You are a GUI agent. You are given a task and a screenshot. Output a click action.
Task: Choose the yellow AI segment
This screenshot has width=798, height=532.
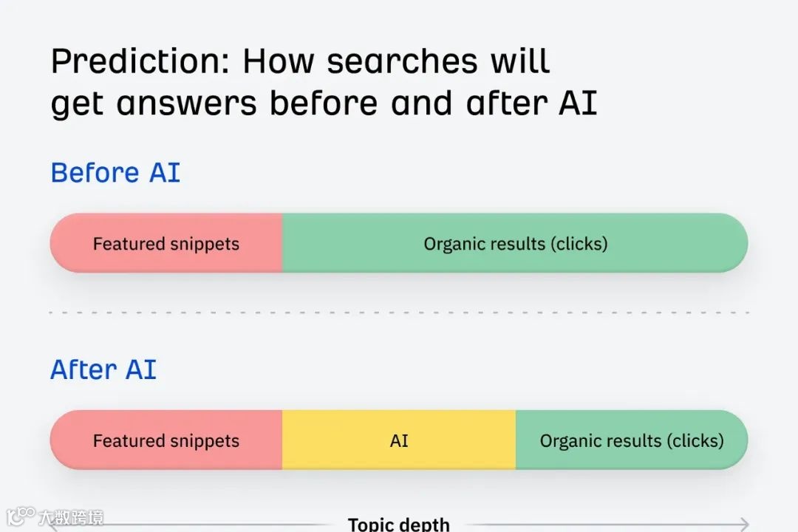point(399,440)
